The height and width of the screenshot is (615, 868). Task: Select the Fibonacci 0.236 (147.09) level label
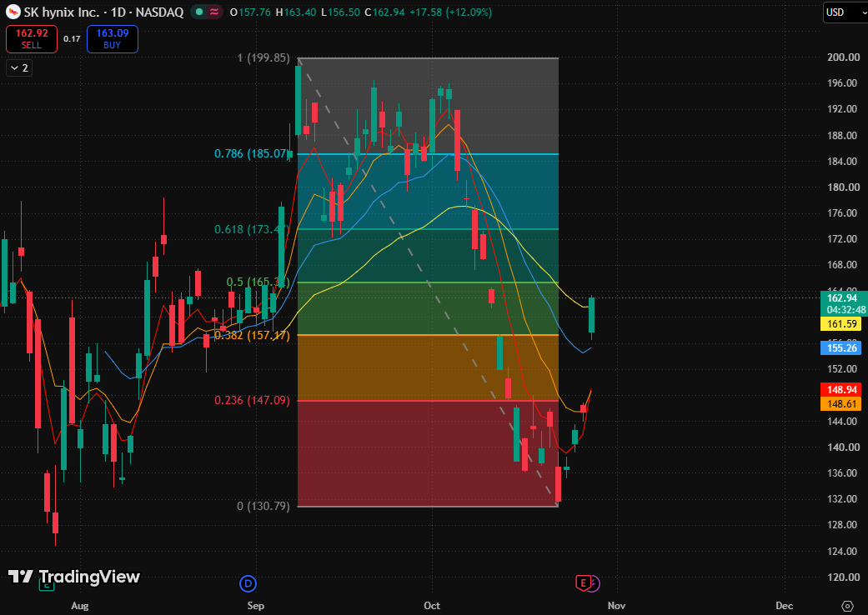[252, 400]
